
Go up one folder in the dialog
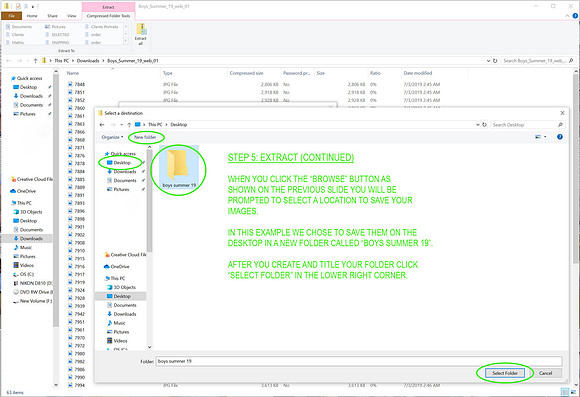[x=129, y=125]
